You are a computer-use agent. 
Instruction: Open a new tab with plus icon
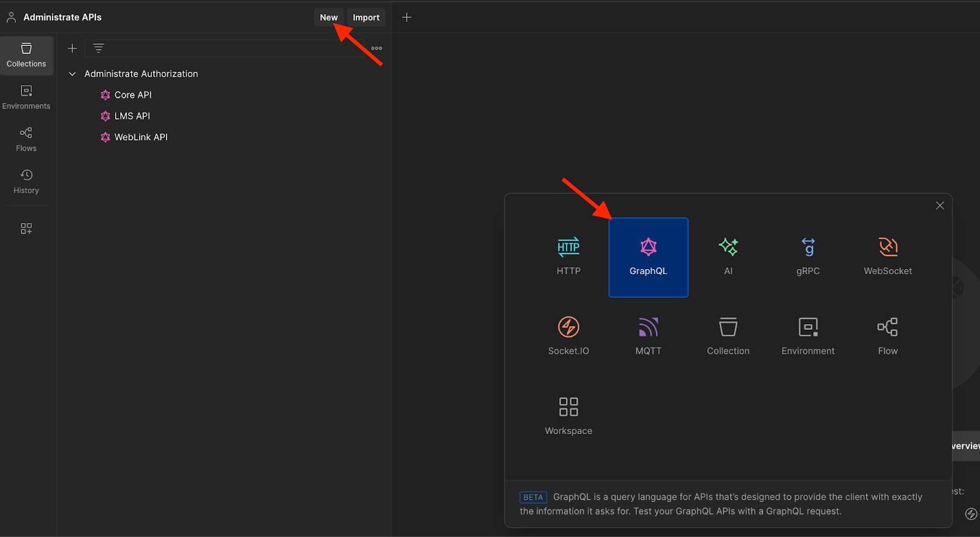pyautogui.click(x=407, y=17)
